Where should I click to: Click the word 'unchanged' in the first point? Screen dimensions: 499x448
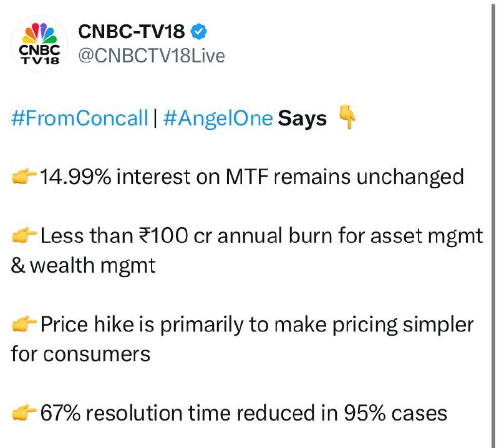[410, 177]
